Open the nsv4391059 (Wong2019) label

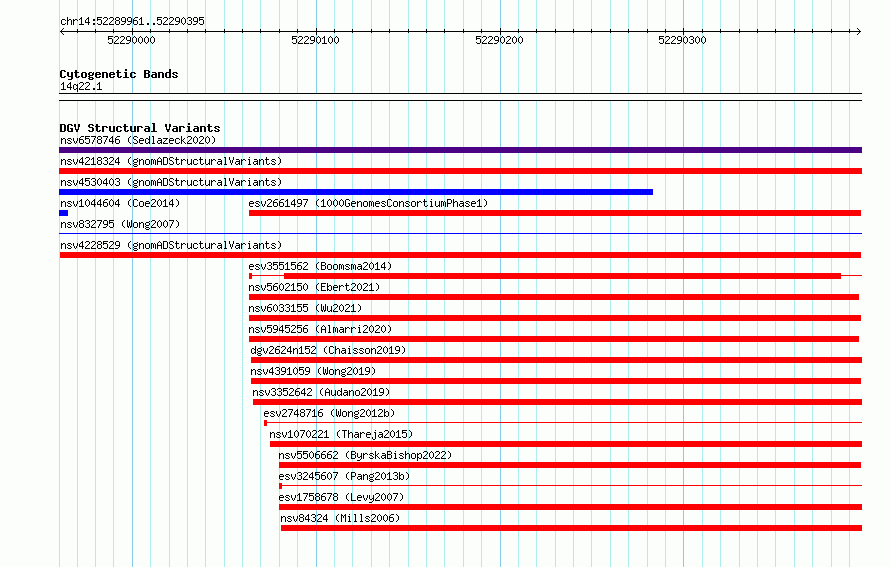[x=313, y=371]
